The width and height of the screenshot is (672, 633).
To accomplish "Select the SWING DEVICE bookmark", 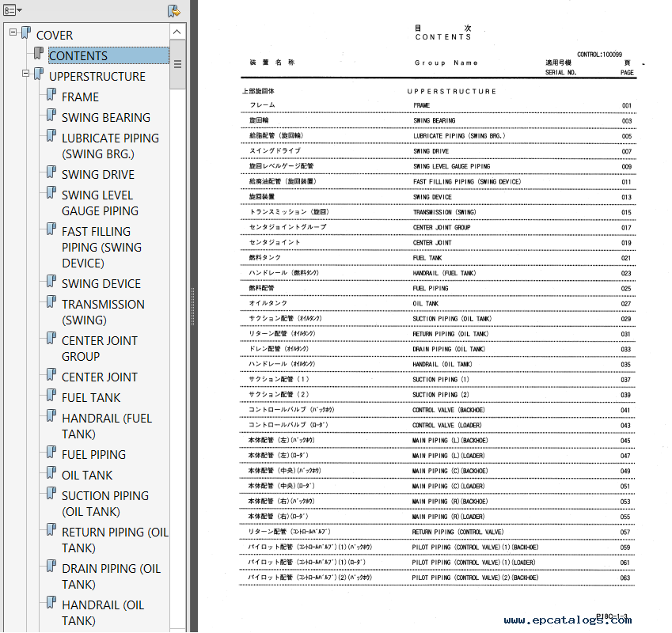I will 101,283.
